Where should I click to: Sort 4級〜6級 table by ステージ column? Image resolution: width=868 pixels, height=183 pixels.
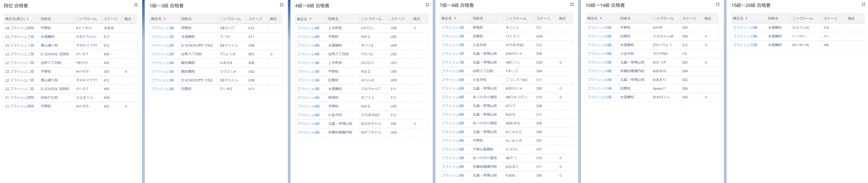(398, 19)
